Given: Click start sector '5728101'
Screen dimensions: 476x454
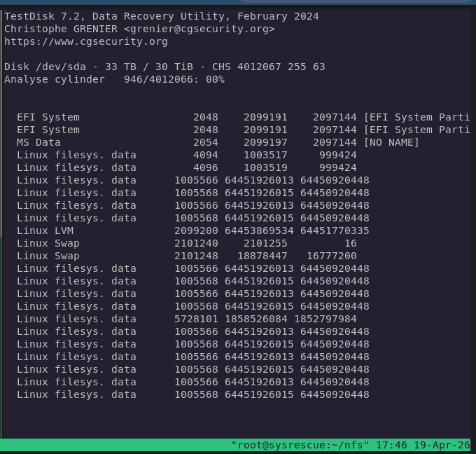Looking at the screenshot, I should pos(196,319).
